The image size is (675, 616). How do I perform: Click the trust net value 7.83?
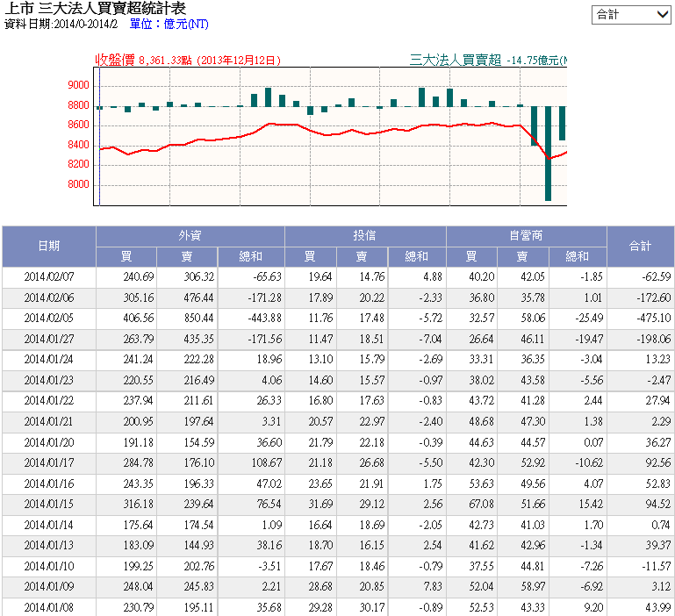click(x=433, y=587)
